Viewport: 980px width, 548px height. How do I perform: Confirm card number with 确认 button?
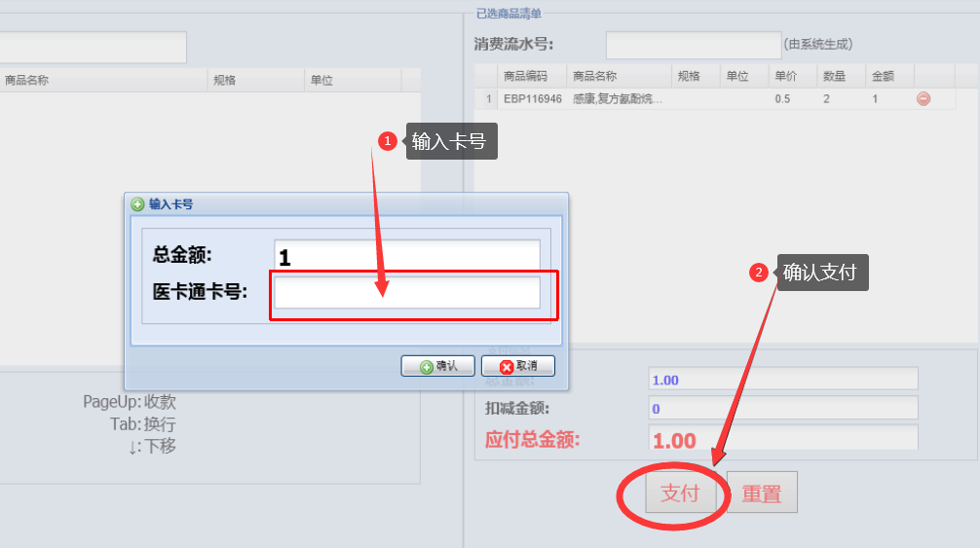pos(437,366)
